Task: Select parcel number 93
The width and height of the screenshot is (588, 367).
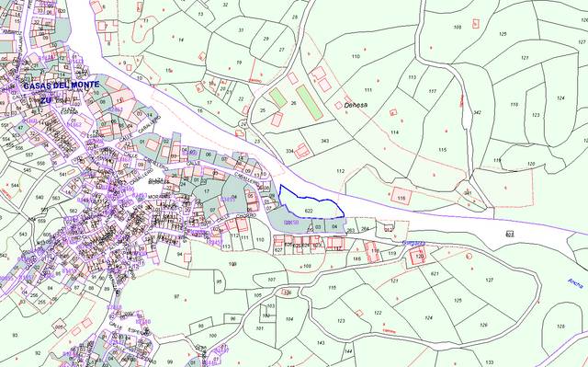Action: [x=15, y=335]
